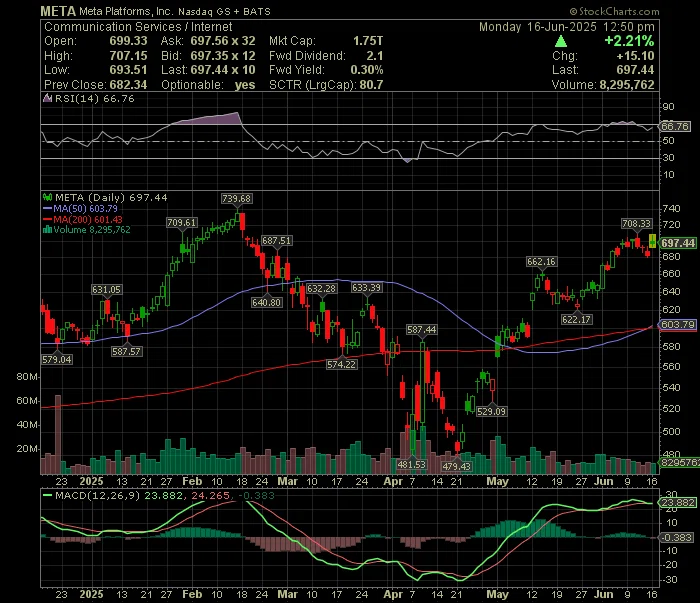Click the Last 697.44 x 10 value
Viewport: 700px width, 603px height.
click(x=223, y=70)
